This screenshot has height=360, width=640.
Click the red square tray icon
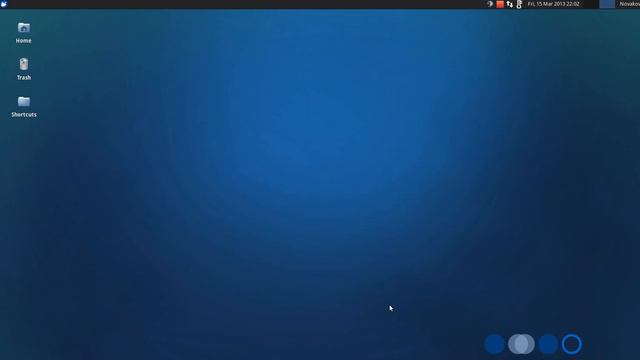point(500,4)
